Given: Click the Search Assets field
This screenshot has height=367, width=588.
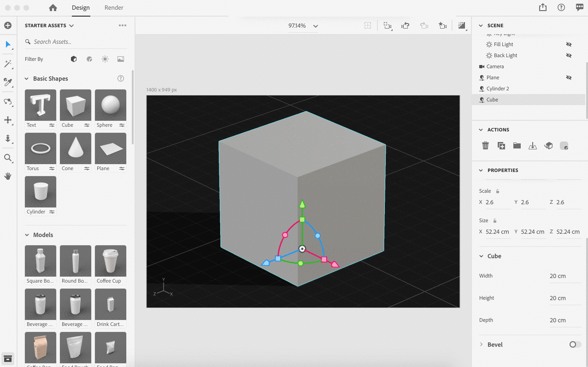Looking at the screenshot, I should click(x=76, y=41).
